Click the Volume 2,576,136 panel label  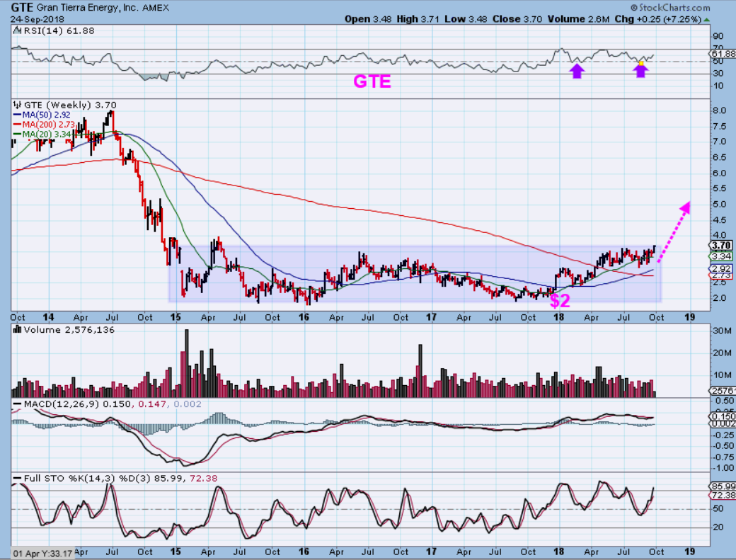(69, 329)
